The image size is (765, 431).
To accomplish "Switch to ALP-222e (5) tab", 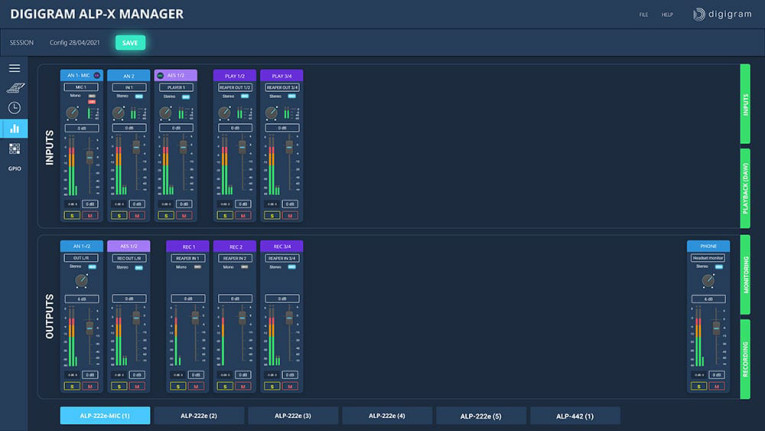I will click(x=481, y=416).
